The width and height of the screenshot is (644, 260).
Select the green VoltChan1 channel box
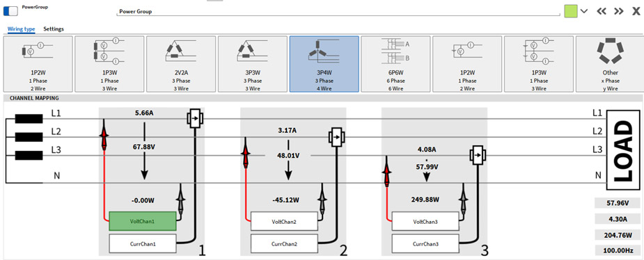143,222
